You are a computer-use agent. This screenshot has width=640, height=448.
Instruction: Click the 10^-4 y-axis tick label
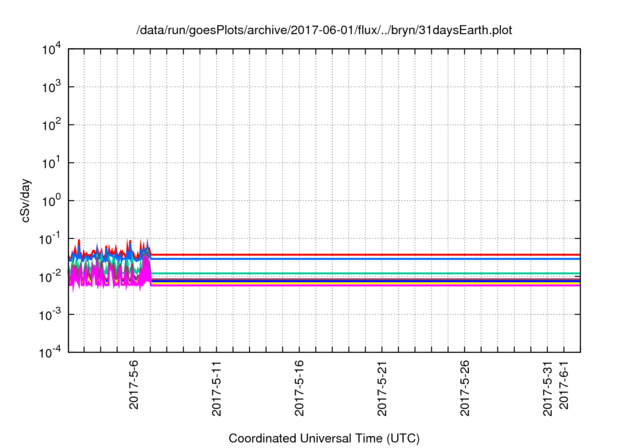click(x=50, y=352)
